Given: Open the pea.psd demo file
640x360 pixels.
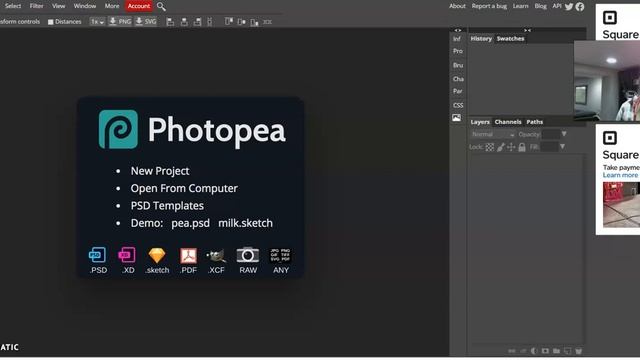Looking at the screenshot, I should (x=190, y=223).
